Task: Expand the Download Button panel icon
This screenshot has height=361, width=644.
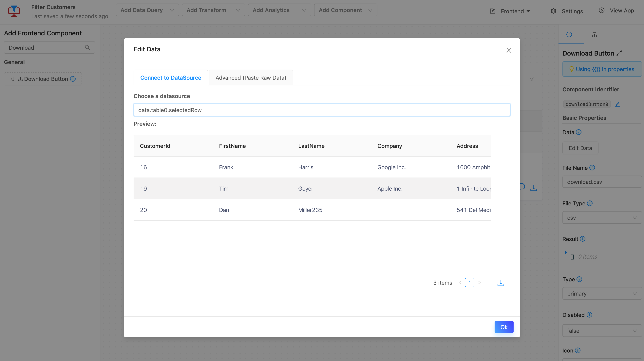Action: point(619,53)
